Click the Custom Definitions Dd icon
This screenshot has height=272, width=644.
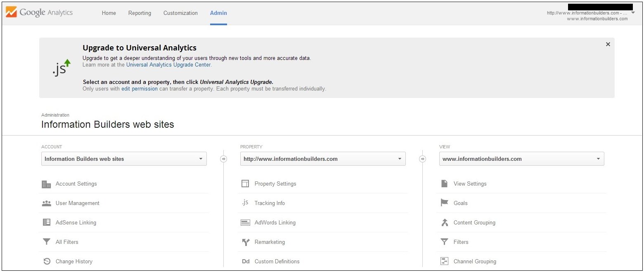(x=246, y=261)
